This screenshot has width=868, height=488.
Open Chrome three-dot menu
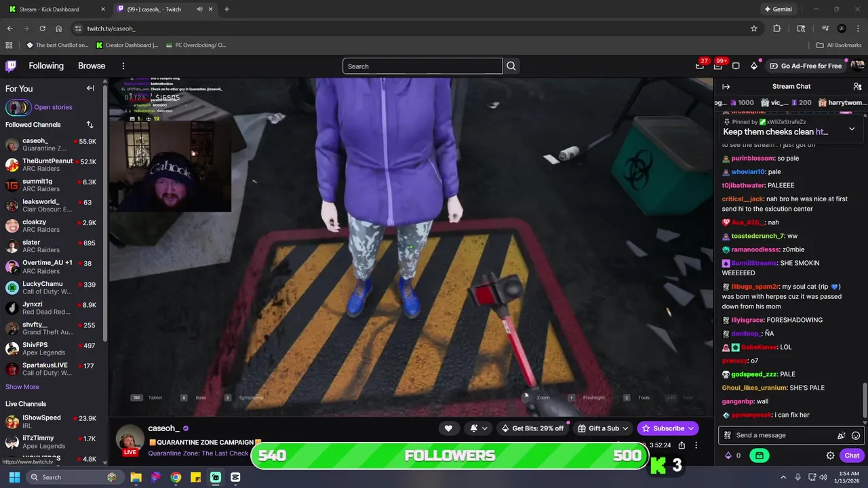[x=857, y=28]
